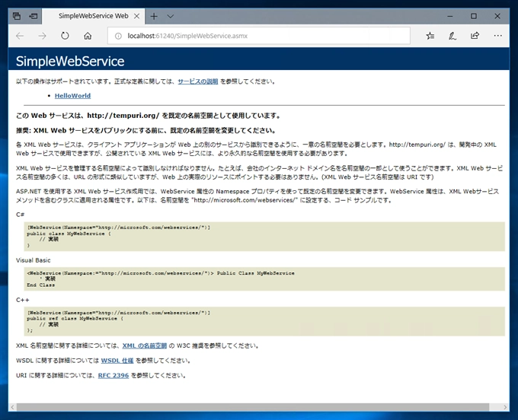Viewport: 518px width, 420px height.
Task: Open the Favorites hub star icon
Action: coord(430,36)
